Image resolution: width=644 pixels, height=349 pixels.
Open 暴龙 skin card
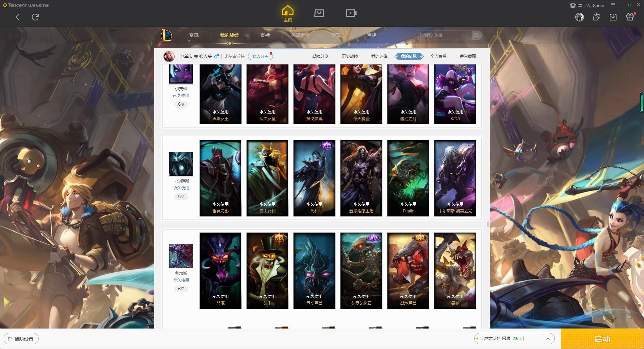(455, 270)
